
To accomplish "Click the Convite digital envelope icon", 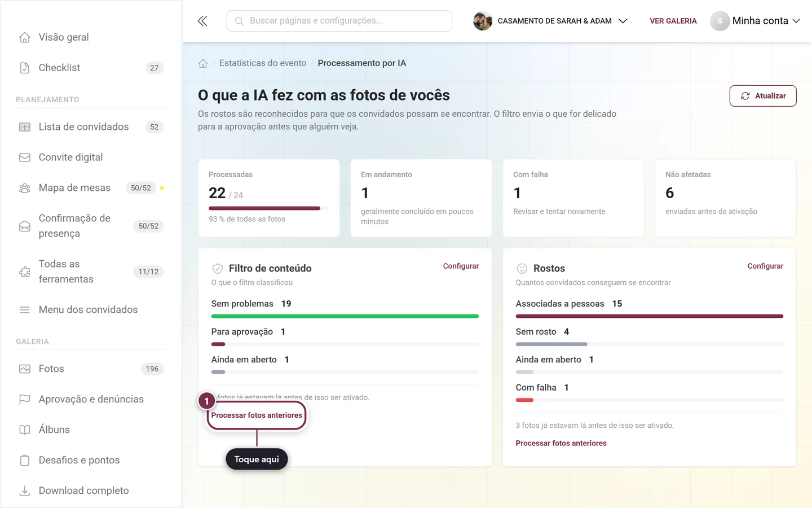I will coord(25,157).
